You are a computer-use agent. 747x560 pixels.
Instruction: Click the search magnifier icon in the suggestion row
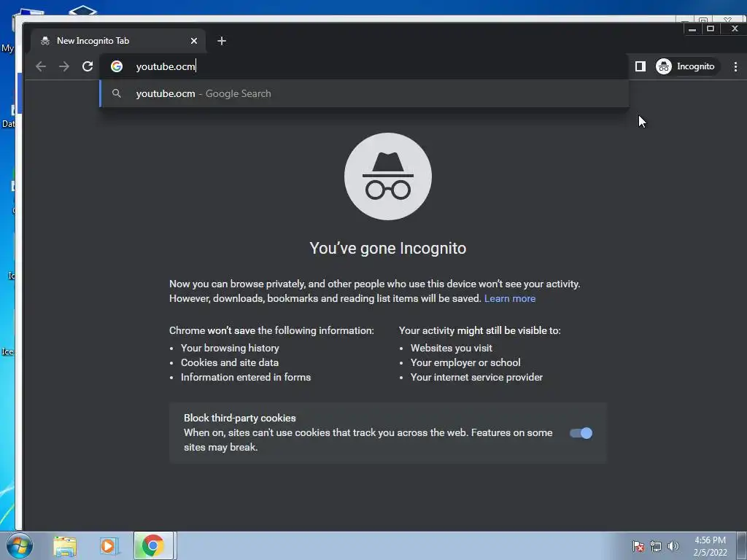[x=116, y=93]
